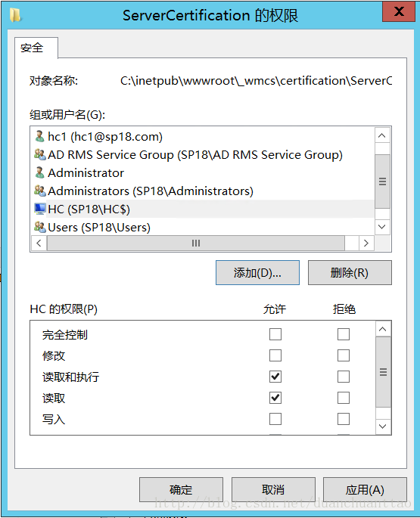Uncheck Allow for 读取和执行

coord(275,377)
